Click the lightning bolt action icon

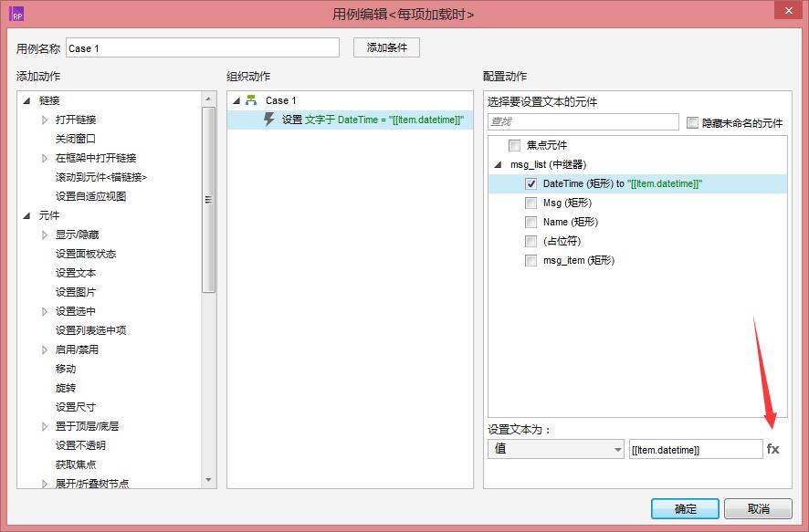(268, 120)
